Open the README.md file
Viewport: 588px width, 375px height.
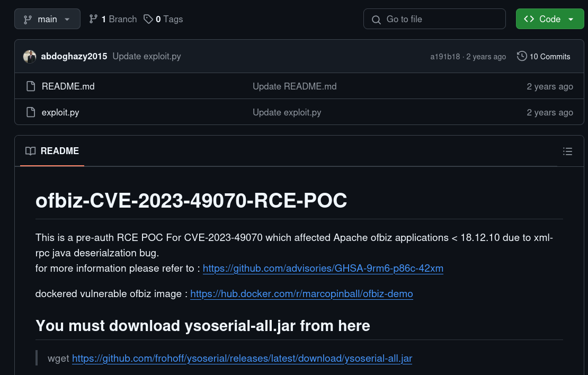point(68,86)
